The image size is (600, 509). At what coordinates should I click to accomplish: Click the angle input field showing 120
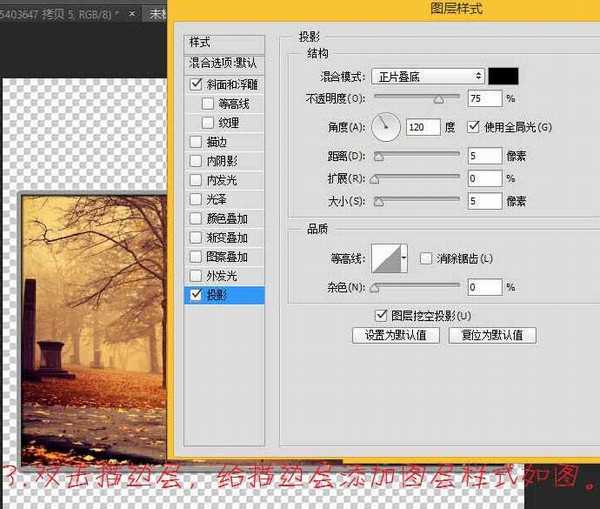pyautogui.click(x=423, y=128)
